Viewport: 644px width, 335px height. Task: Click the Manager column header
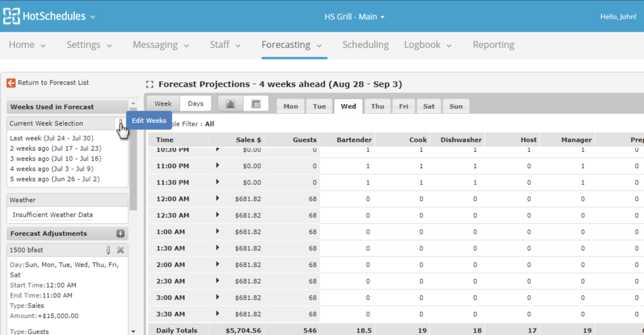click(x=576, y=140)
